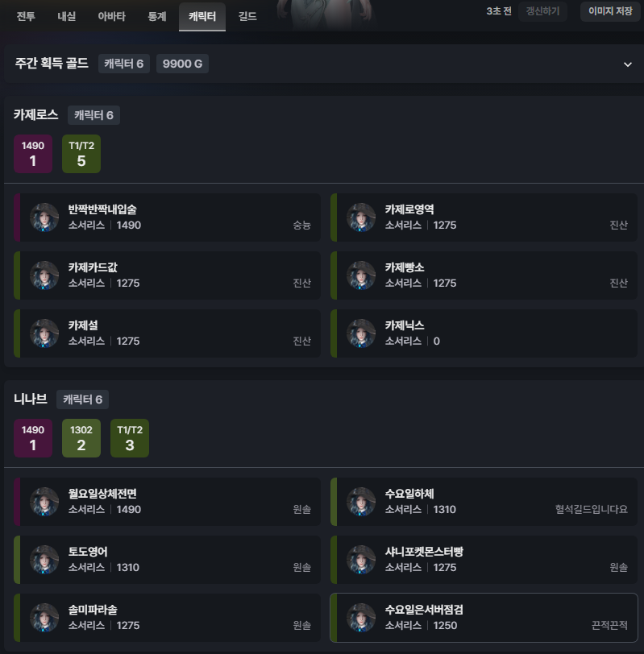Screen dimensions: 644x654
Task: Click the avatar icon of 월요일상체전면
Action: 44,502
